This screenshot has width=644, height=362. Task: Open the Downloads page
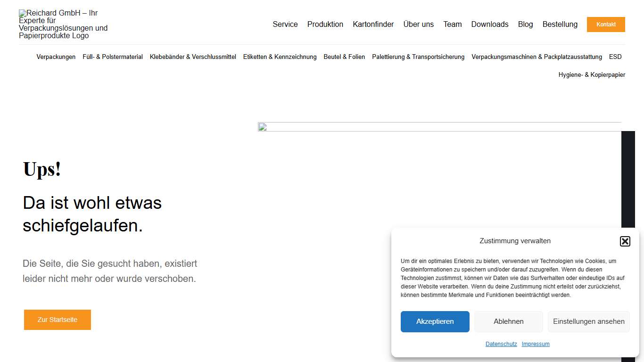click(x=489, y=24)
